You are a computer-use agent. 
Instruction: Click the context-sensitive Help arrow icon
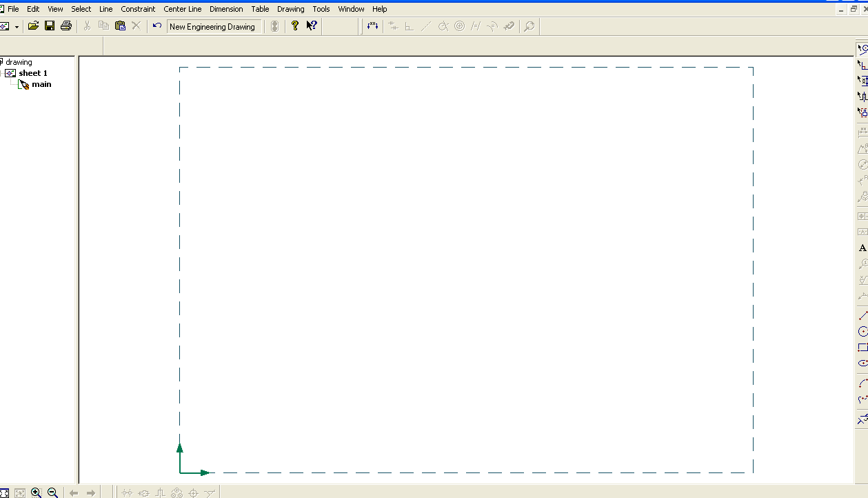coord(312,26)
